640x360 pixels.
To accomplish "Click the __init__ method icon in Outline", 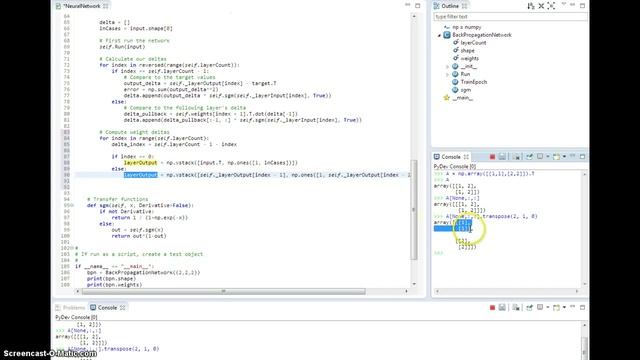I will pyautogui.click(x=455, y=66).
